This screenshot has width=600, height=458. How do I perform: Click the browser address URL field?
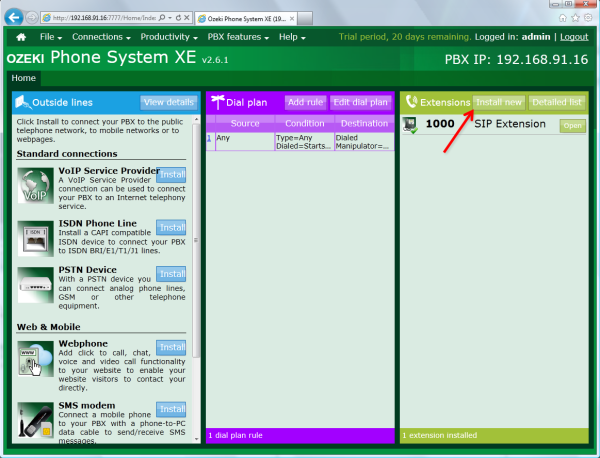pos(104,18)
